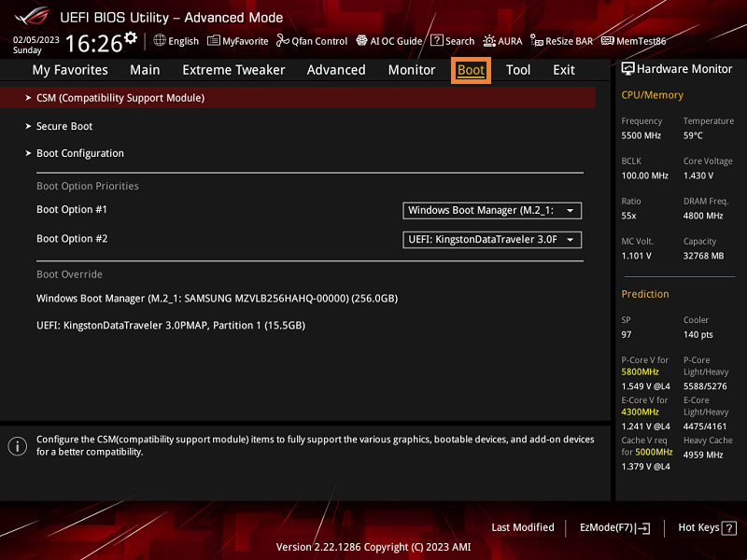747x560 pixels.
Task: Switch to the My Favorites tab
Action: pyautogui.click(x=70, y=70)
